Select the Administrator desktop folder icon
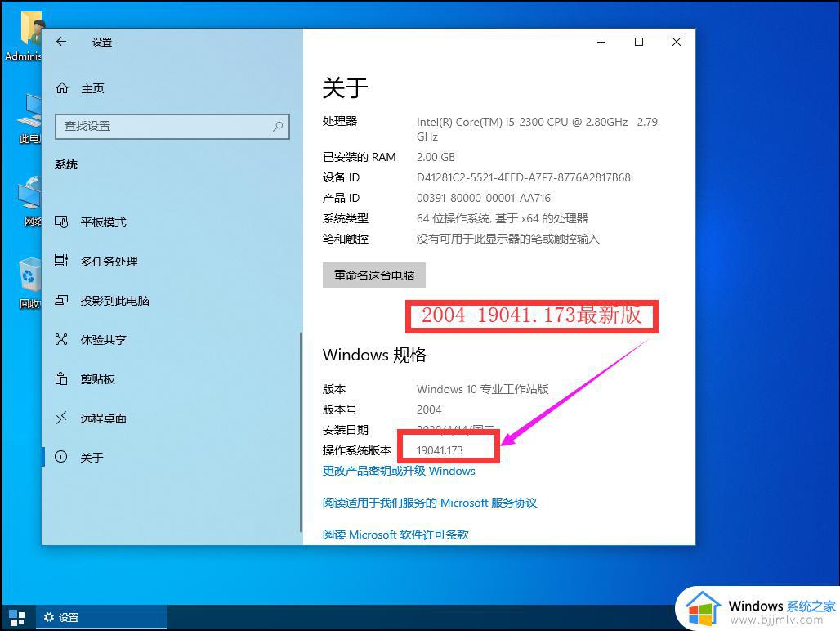The image size is (840, 631). (x=23, y=35)
